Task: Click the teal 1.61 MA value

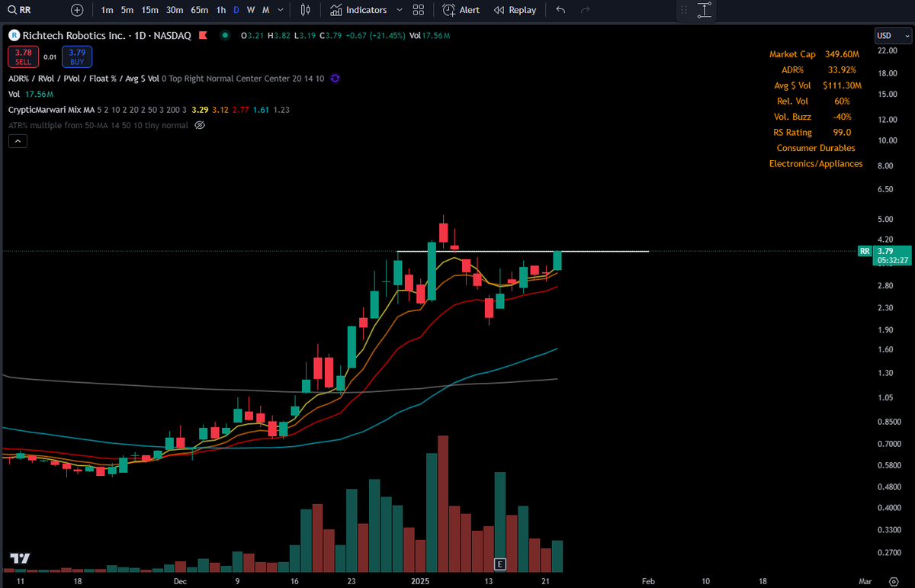Action: click(x=262, y=110)
